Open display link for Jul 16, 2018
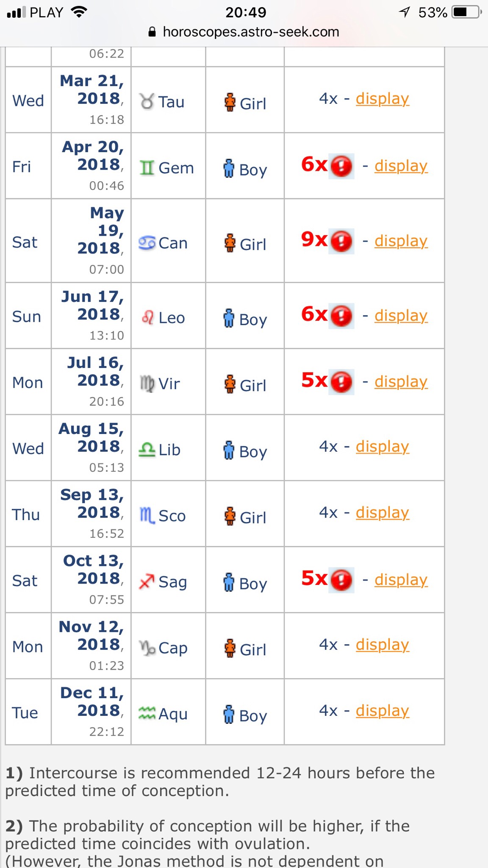The width and height of the screenshot is (488, 868). coord(401,382)
